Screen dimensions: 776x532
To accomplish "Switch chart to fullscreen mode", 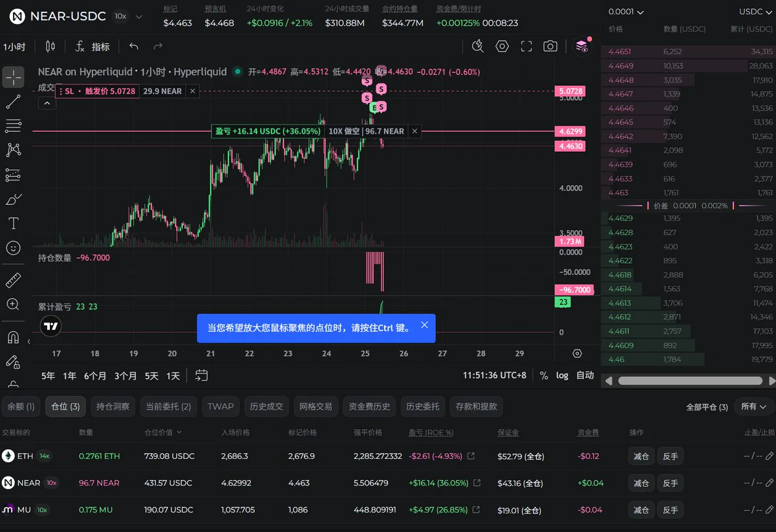I will (x=526, y=46).
